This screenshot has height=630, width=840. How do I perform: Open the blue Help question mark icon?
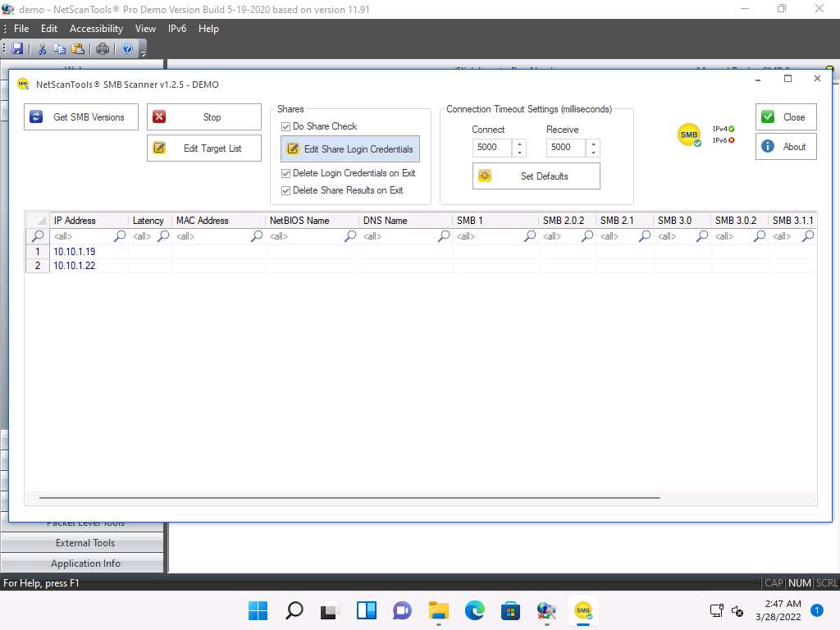tap(127, 49)
